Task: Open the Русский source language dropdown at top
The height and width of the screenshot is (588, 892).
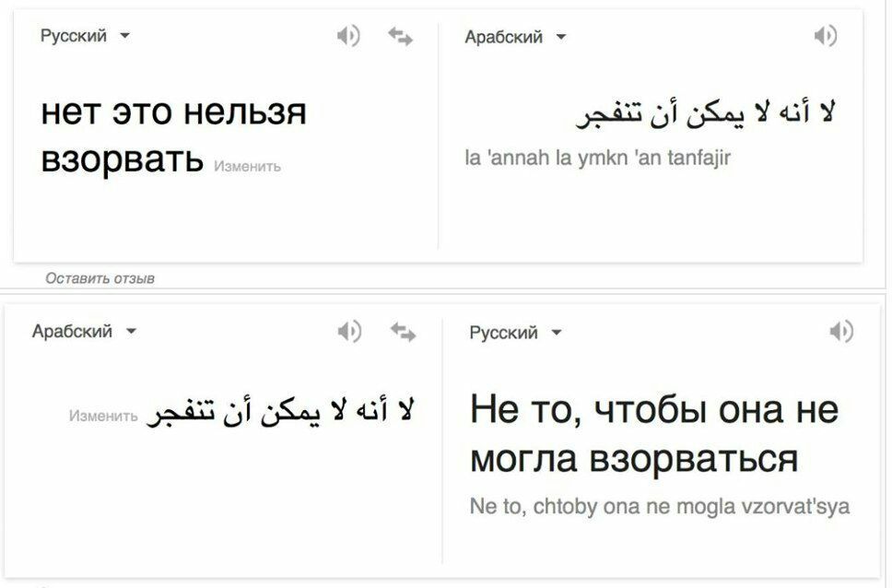Action: [86, 36]
